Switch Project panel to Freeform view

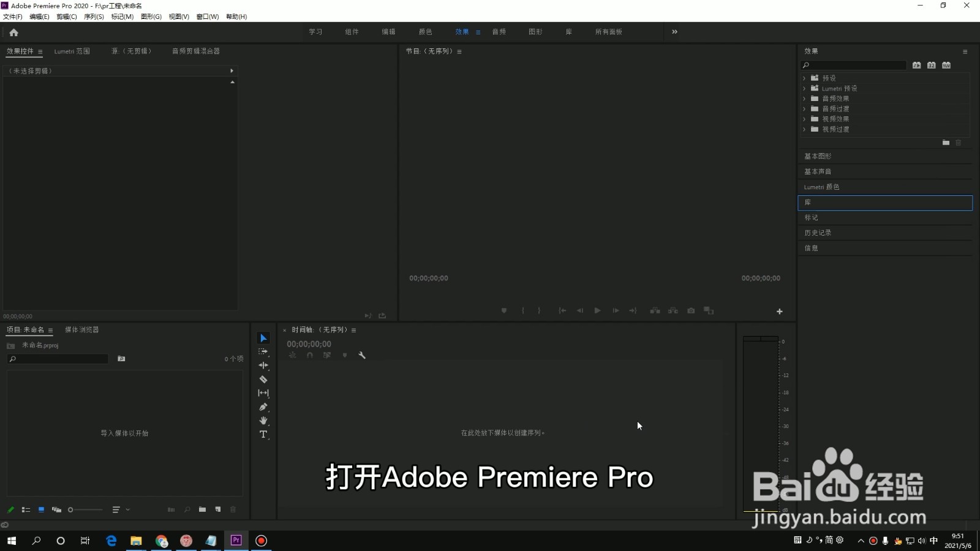click(x=56, y=509)
